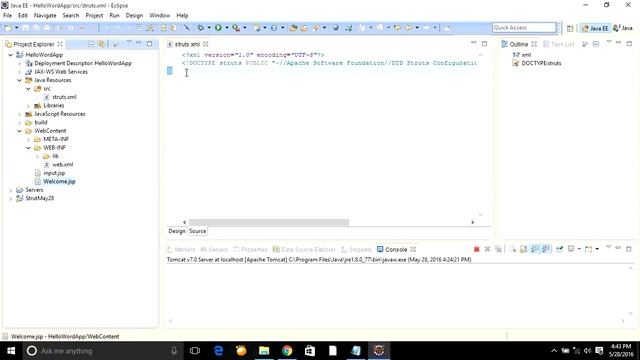This screenshot has height=360, width=640.
Task: Click the editor horizontal scrollbar thumb
Action: (x=269, y=222)
